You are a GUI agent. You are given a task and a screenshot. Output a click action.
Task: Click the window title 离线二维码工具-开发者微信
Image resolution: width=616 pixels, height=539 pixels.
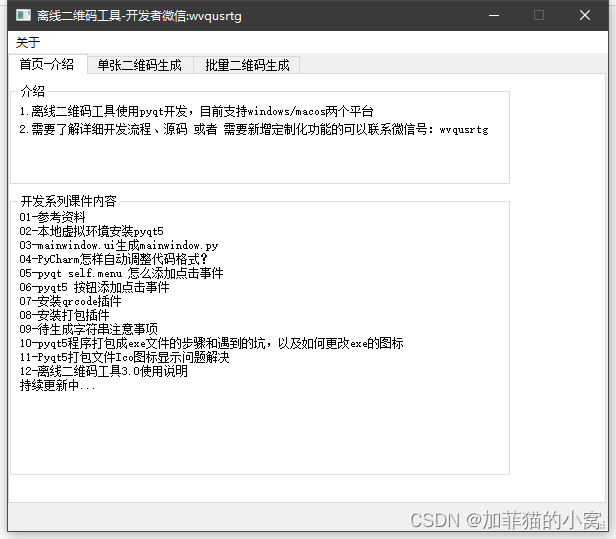tap(139, 16)
